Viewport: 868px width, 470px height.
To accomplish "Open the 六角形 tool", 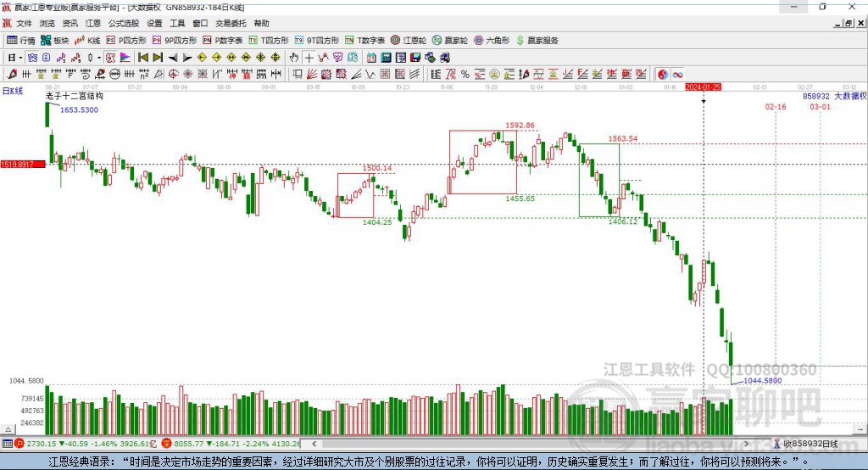I will tap(492, 41).
